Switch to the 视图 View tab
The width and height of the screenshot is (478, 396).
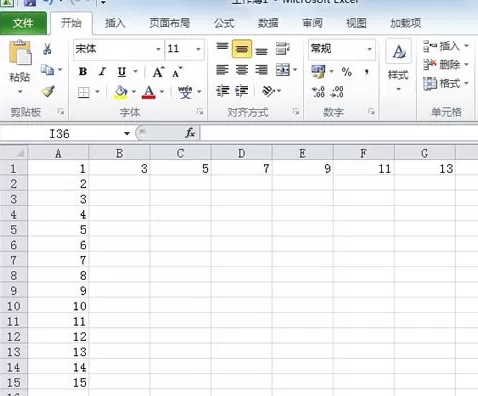pyautogui.click(x=356, y=23)
